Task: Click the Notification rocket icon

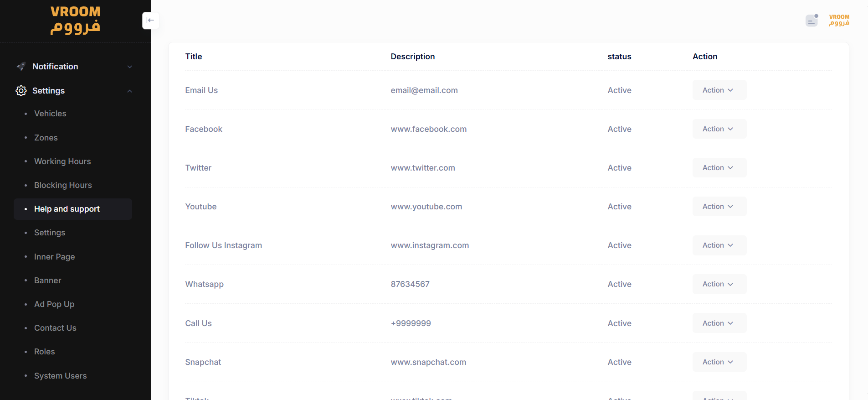Action: click(21, 67)
